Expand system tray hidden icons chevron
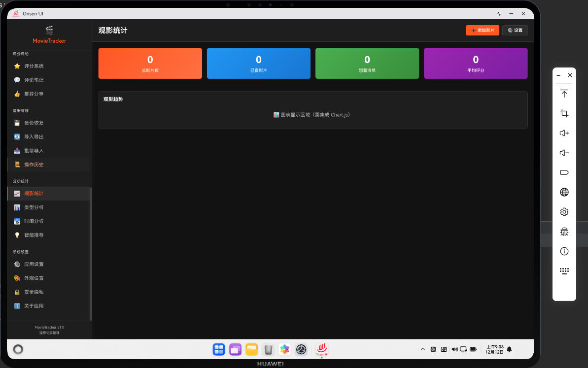The width and height of the screenshot is (588, 368). (x=422, y=349)
